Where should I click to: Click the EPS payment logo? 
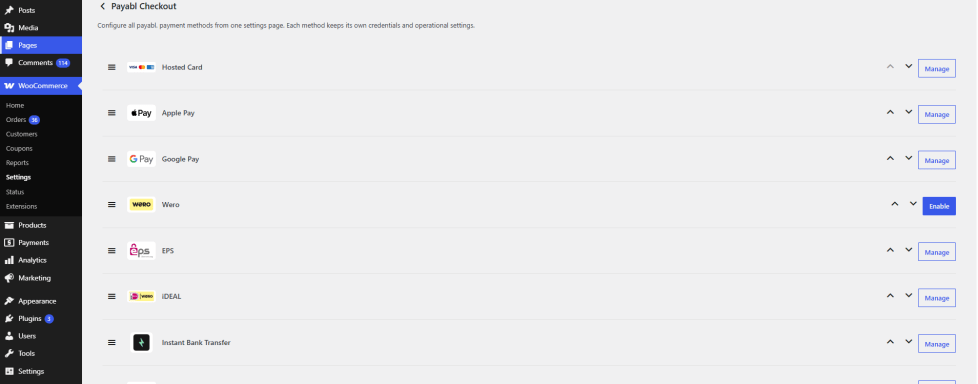coord(141,251)
